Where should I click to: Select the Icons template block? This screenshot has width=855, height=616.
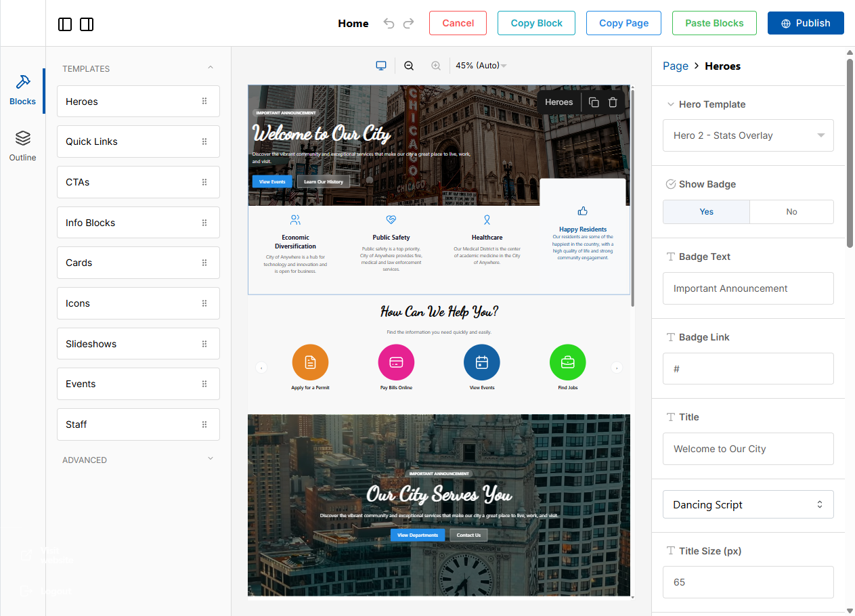(138, 303)
